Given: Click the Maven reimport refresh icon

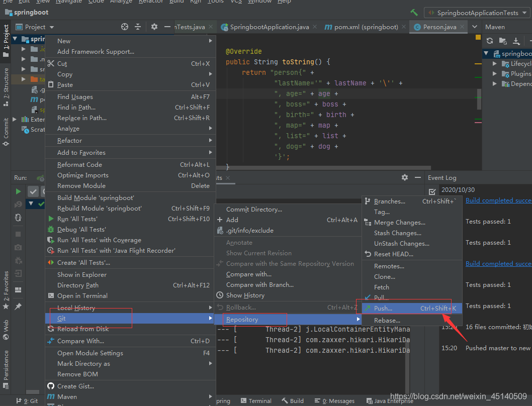Looking at the screenshot, I should click(x=490, y=41).
